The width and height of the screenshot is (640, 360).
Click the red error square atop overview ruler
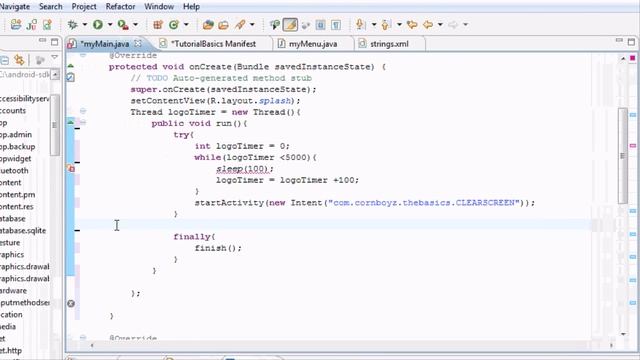(632, 58)
